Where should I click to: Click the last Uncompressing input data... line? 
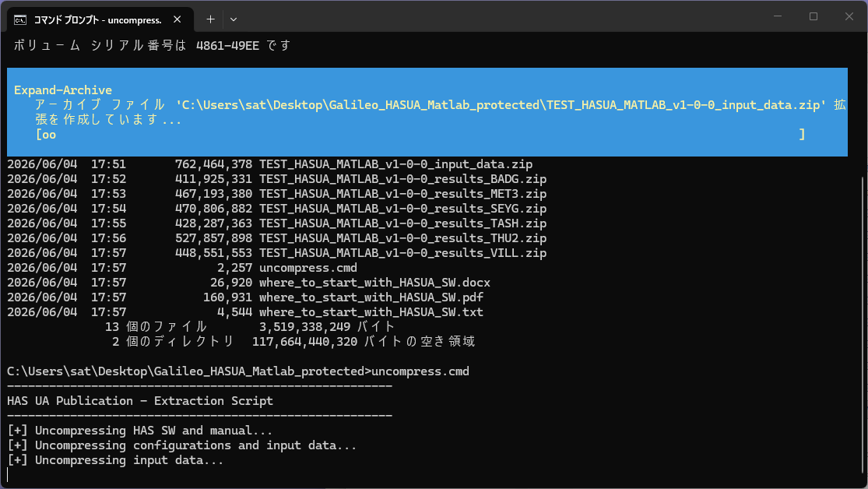coord(116,460)
